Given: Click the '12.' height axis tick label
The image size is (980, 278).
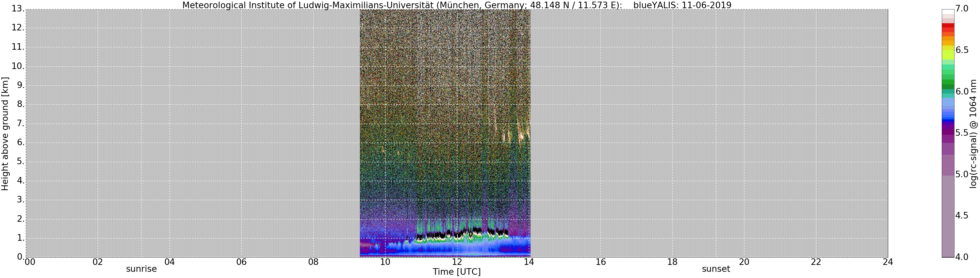Looking at the screenshot, I should (18, 27).
